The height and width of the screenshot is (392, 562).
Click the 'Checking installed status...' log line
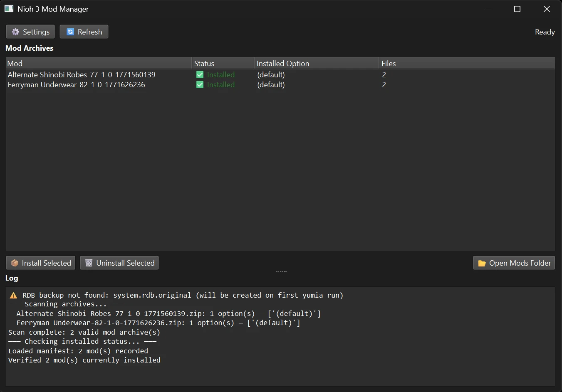point(82,341)
